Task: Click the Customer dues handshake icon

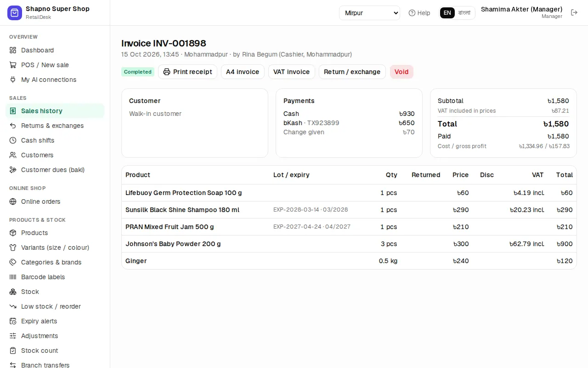Action: [x=13, y=170]
